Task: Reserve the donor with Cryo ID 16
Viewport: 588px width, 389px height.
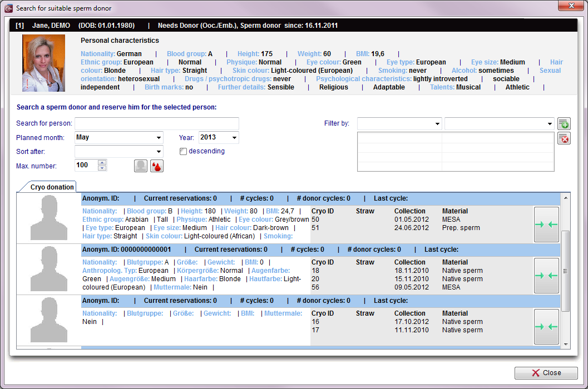Action: coord(546,327)
